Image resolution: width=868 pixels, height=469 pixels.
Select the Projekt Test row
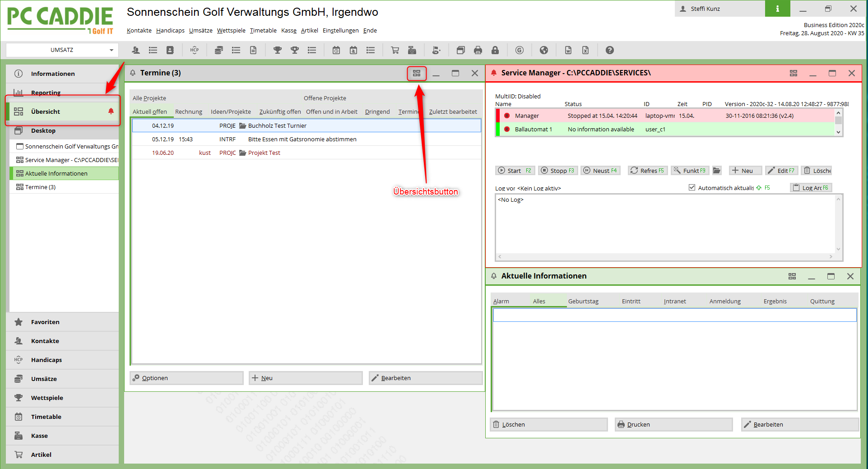coord(306,153)
